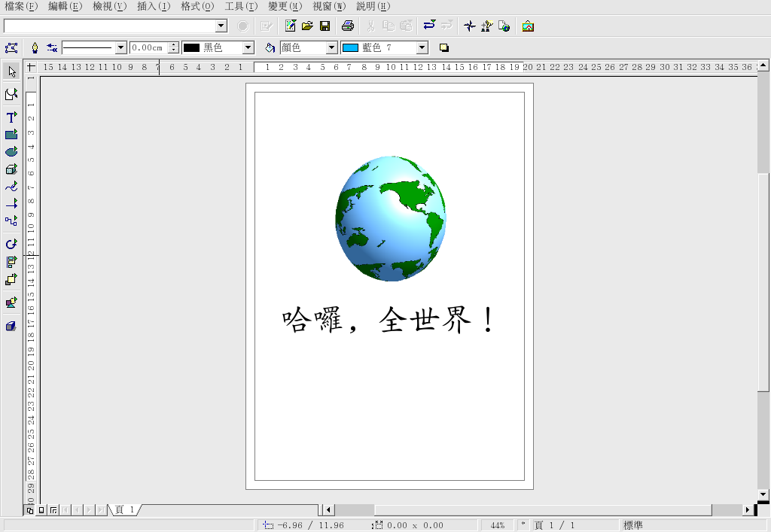Image resolution: width=771 pixels, height=532 pixels.
Task: Open the Gallery from the toolbar
Action: coord(528,26)
